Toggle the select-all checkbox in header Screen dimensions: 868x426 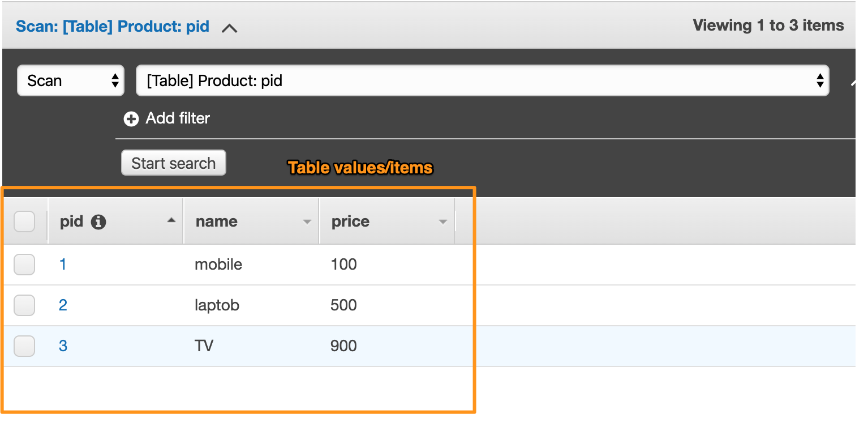tap(24, 222)
